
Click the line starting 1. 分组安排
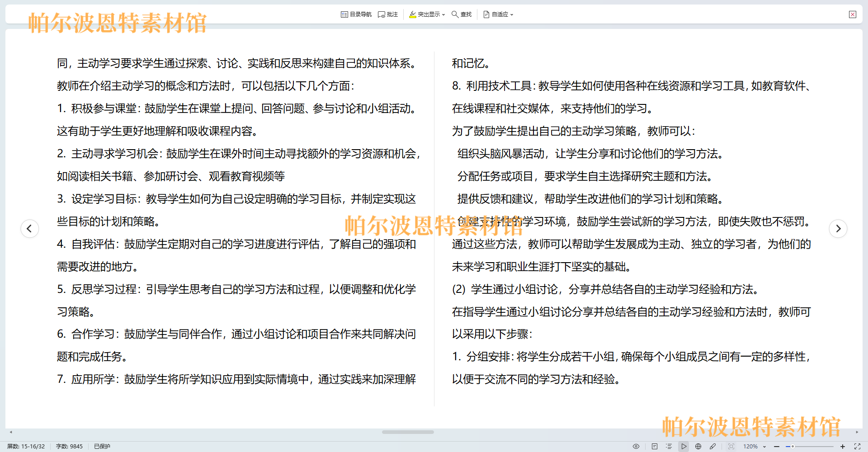(632, 357)
